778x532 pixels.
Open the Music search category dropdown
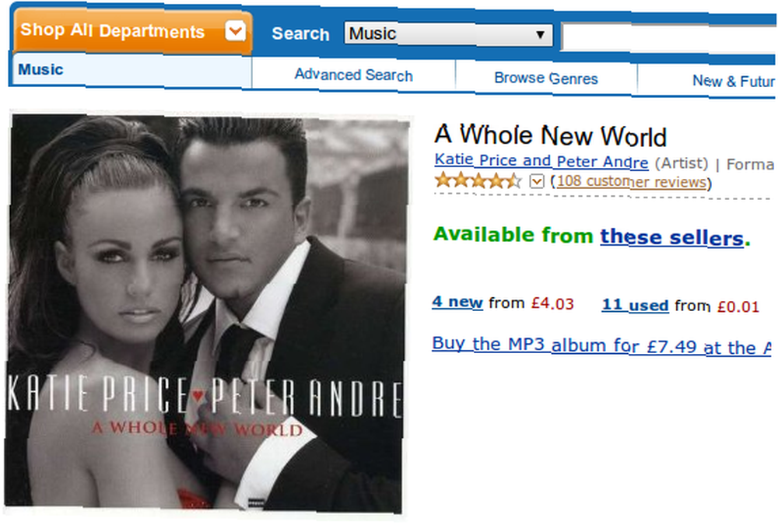pyautogui.click(x=449, y=34)
